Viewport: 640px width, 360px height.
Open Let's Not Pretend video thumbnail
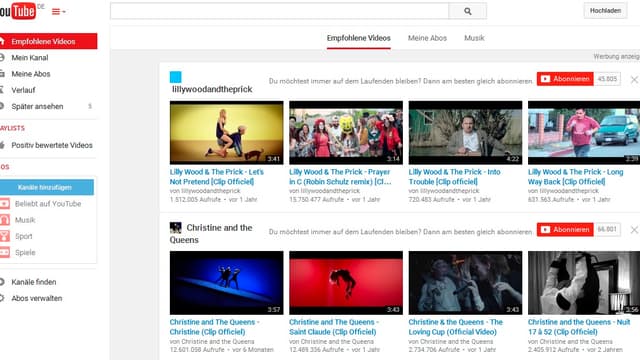pos(227,133)
